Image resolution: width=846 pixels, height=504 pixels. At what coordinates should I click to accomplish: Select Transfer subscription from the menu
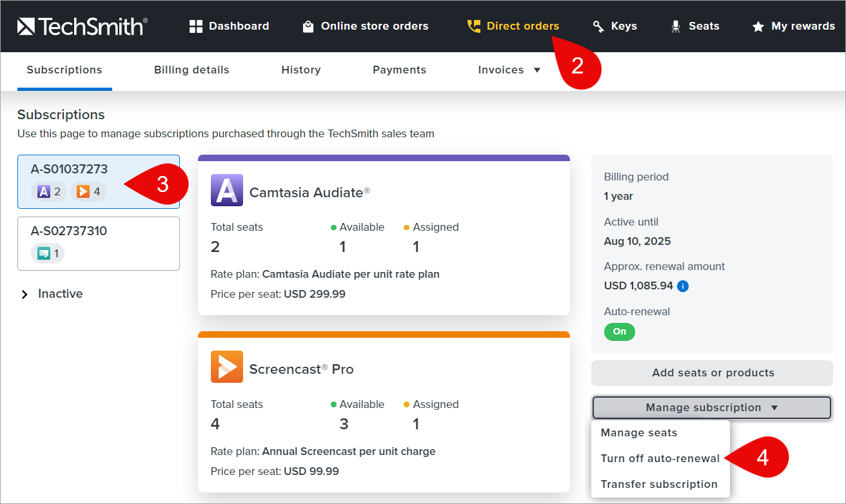[658, 485]
